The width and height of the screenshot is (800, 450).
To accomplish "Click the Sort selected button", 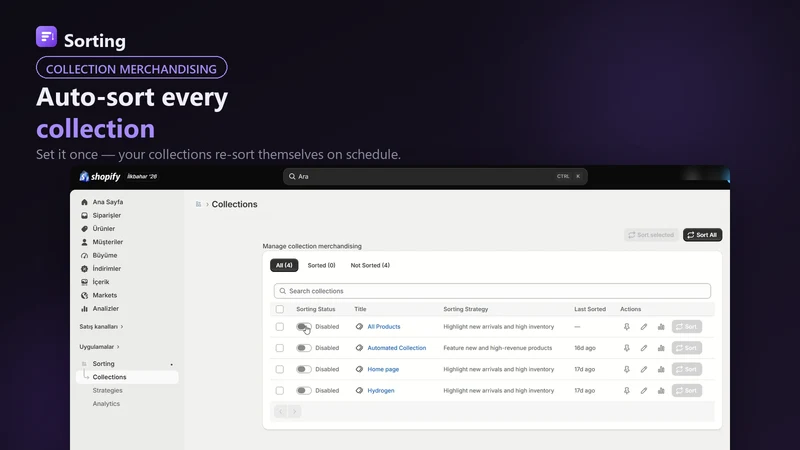I will [x=651, y=235].
